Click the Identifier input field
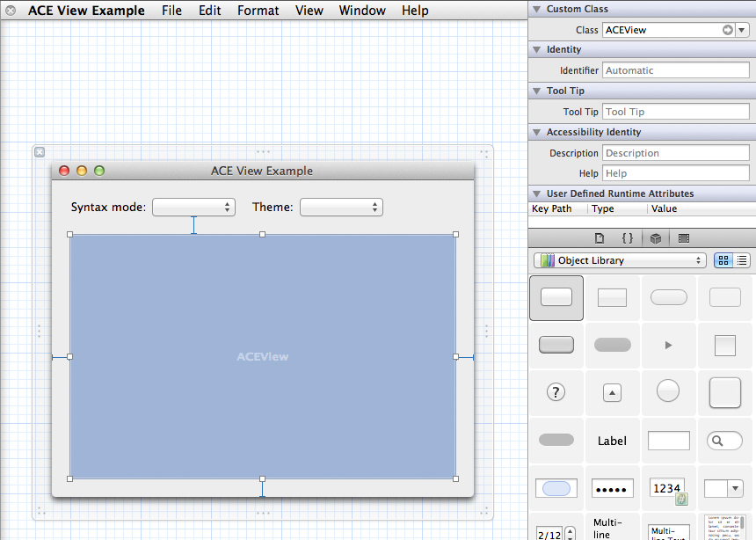The height and width of the screenshot is (540, 756). [x=676, y=70]
